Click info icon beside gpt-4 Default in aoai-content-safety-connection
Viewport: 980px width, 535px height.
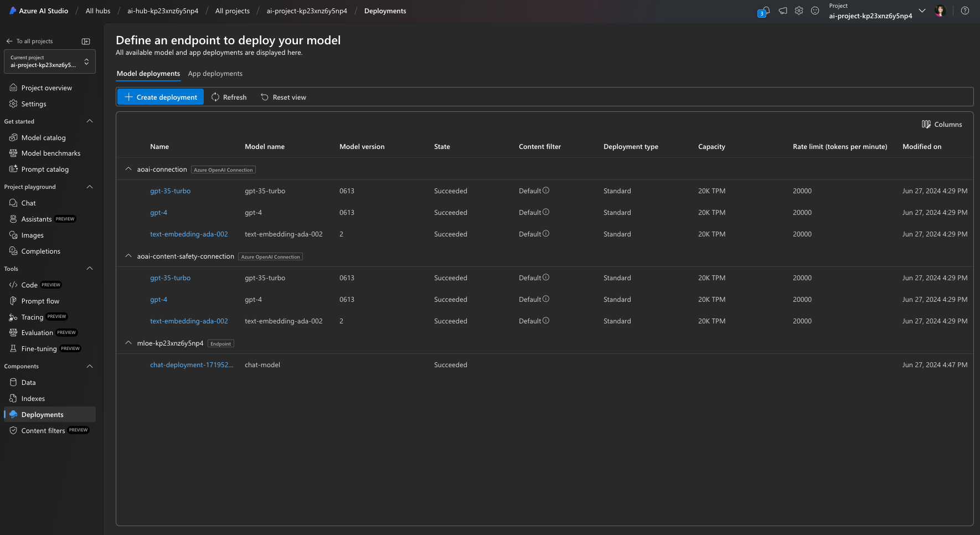[x=546, y=299]
